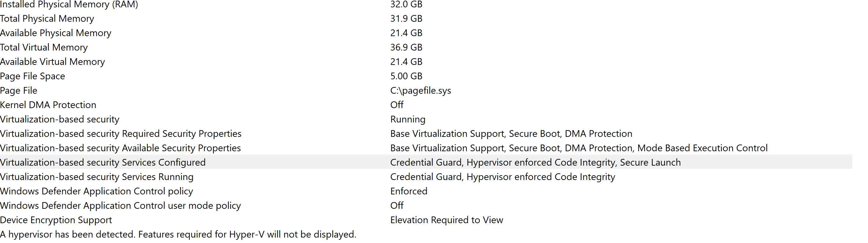The height and width of the screenshot is (243, 868).
Task: Select the Mode Based Execution Control value text
Action: [x=702, y=148]
